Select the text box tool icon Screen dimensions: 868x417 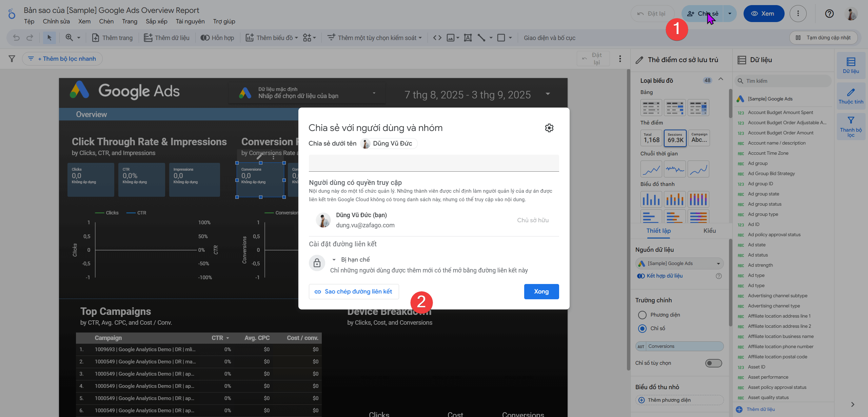point(468,38)
